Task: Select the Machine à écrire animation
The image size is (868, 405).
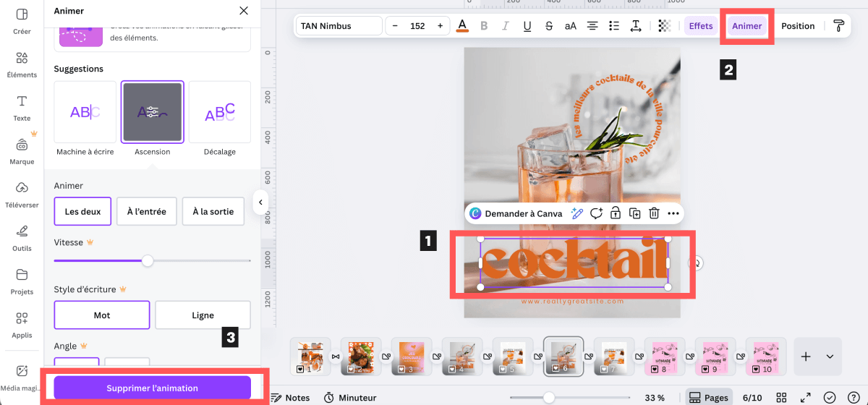Action: coord(85,112)
